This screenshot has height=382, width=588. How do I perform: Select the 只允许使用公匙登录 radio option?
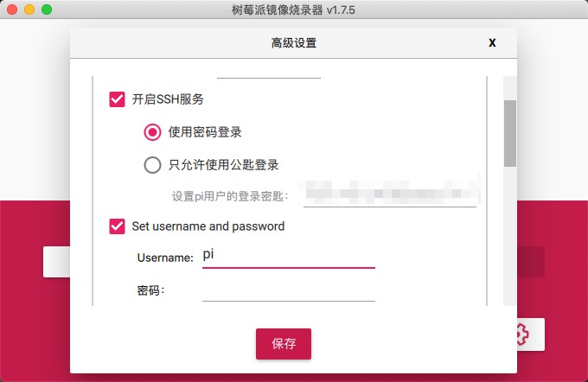pos(153,165)
